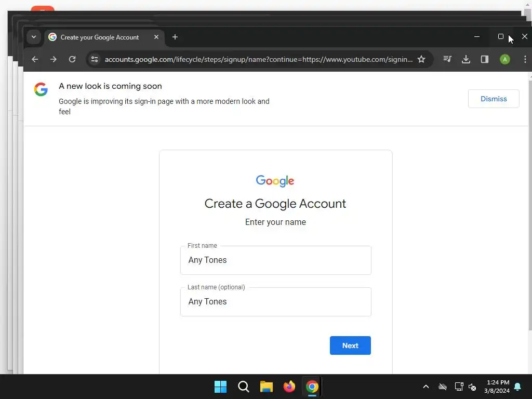Screen dimensions: 532x399
Task: Click the OneDrive cloud tray icon
Action: (443, 387)
